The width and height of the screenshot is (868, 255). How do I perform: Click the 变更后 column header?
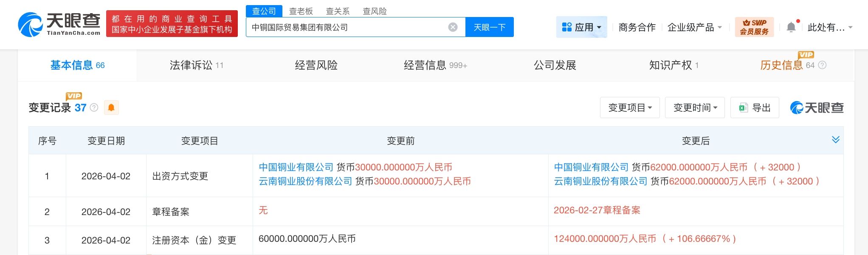[696, 141]
